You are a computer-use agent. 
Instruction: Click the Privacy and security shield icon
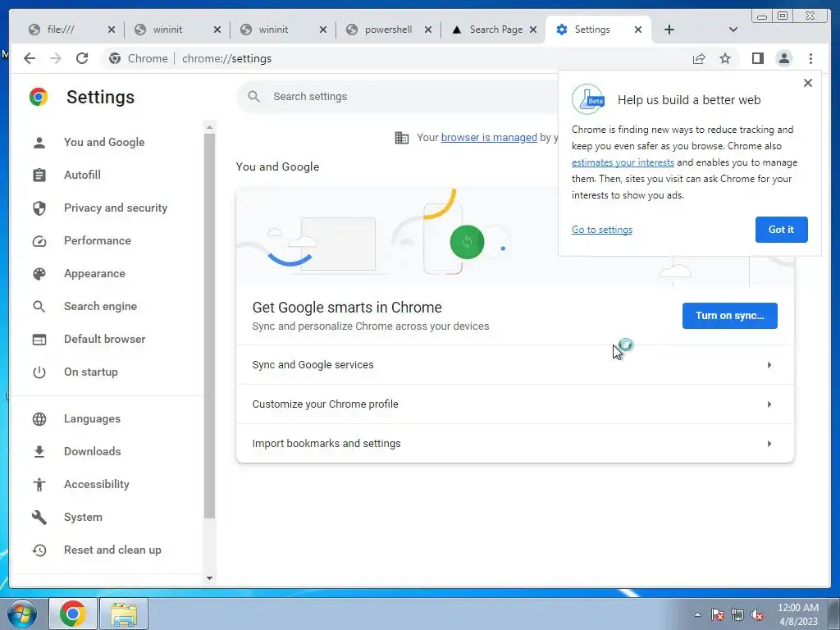39,208
